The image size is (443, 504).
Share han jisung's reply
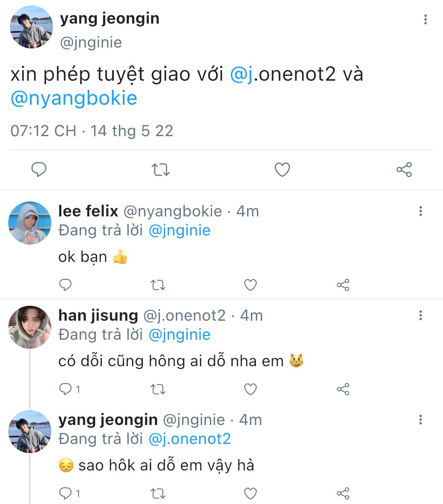coord(343,389)
